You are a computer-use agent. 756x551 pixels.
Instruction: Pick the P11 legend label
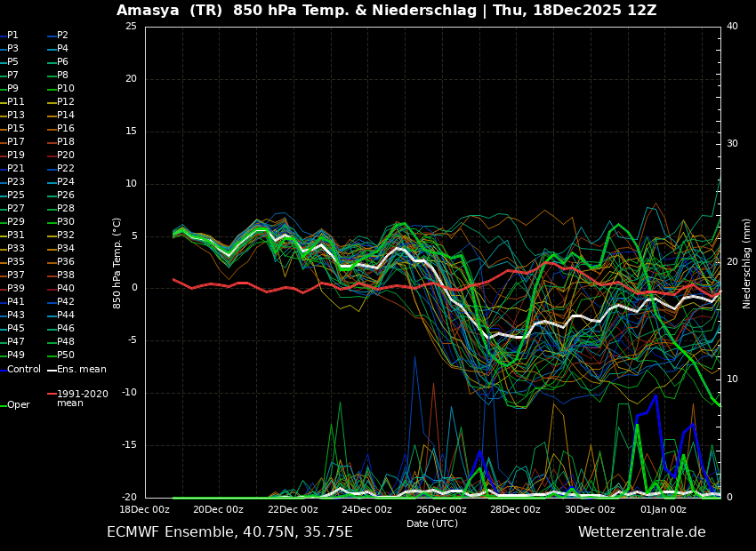(x=15, y=101)
